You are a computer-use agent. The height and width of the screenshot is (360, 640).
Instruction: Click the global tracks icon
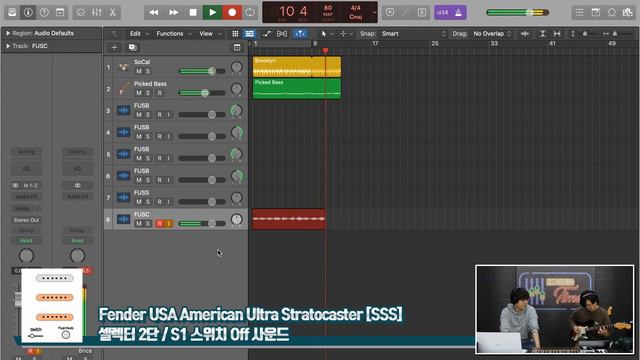click(x=237, y=47)
